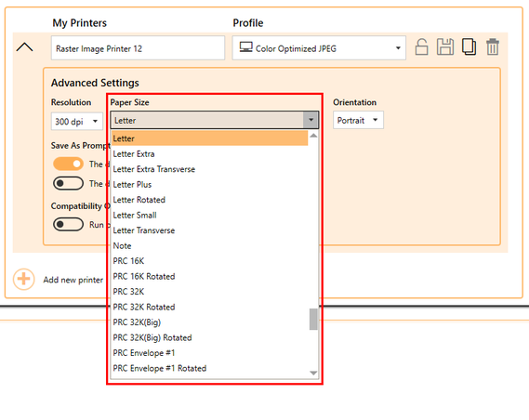This screenshot has width=529, height=420.
Task: Turn off the first Save As Prompt toggle
Action: click(x=68, y=164)
